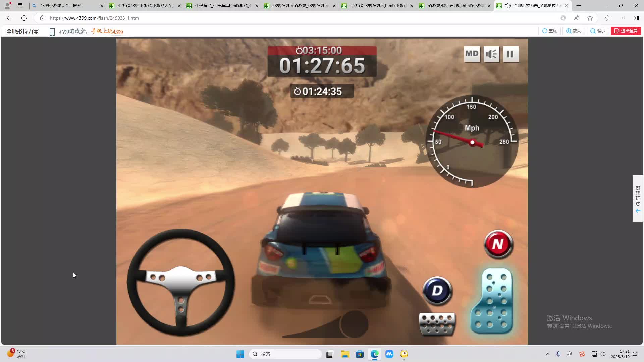The width and height of the screenshot is (644, 362).
Task: Expand the 游戏玩法 side panel
Action: 638,198
